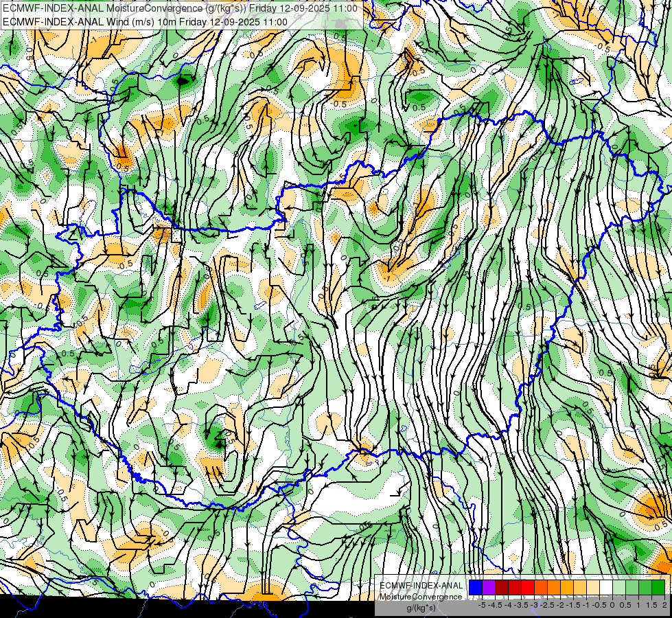Click the MoistureConvergence title line at the top
Viewport: 672px width, 618px height.
tap(180, 8)
